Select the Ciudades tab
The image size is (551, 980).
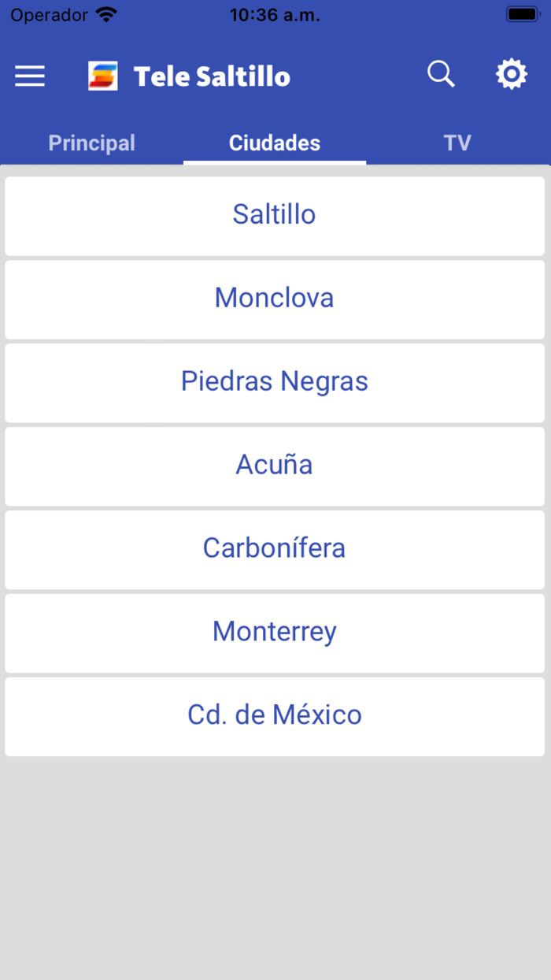coord(274,143)
